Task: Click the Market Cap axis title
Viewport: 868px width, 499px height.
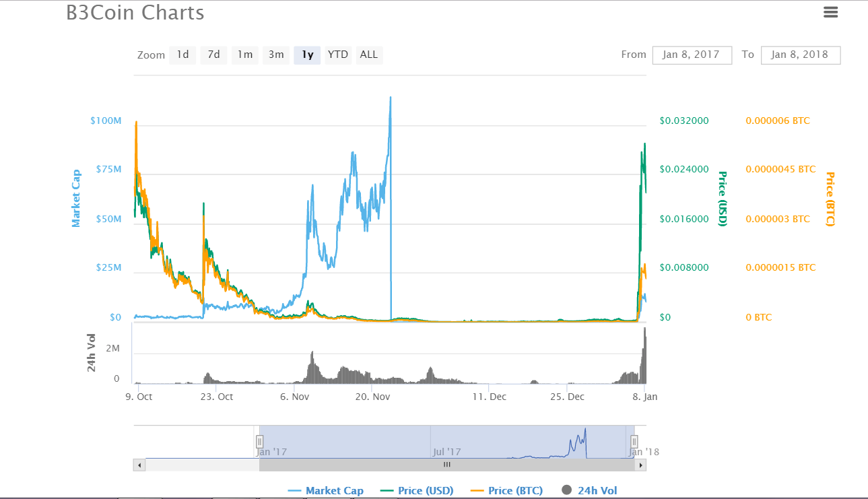Action: tap(76, 198)
